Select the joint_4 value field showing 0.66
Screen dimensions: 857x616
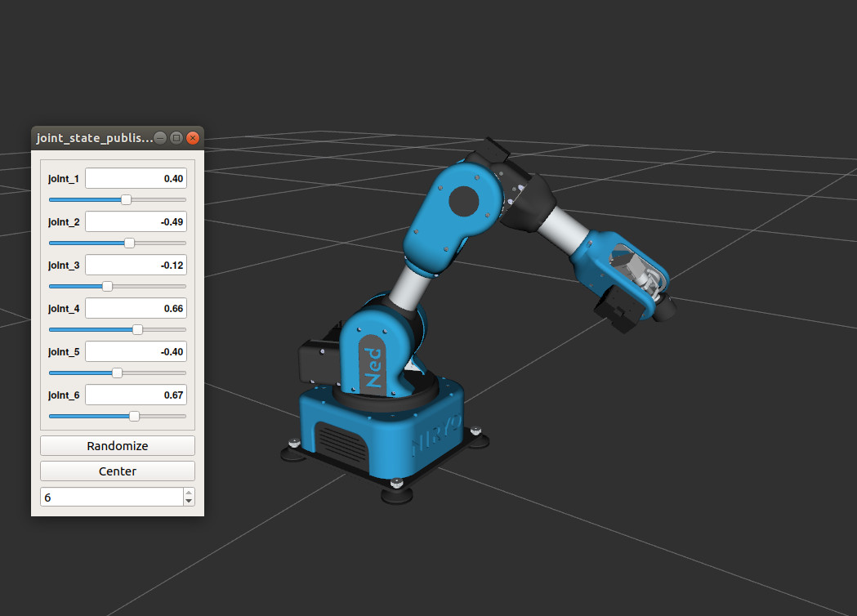136,308
